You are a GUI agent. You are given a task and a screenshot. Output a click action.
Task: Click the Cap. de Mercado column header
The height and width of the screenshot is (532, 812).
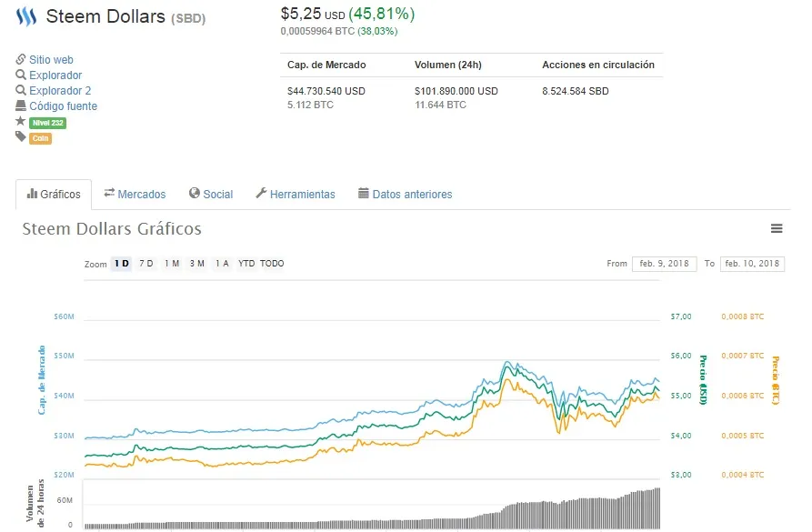pyautogui.click(x=326, y=65)
